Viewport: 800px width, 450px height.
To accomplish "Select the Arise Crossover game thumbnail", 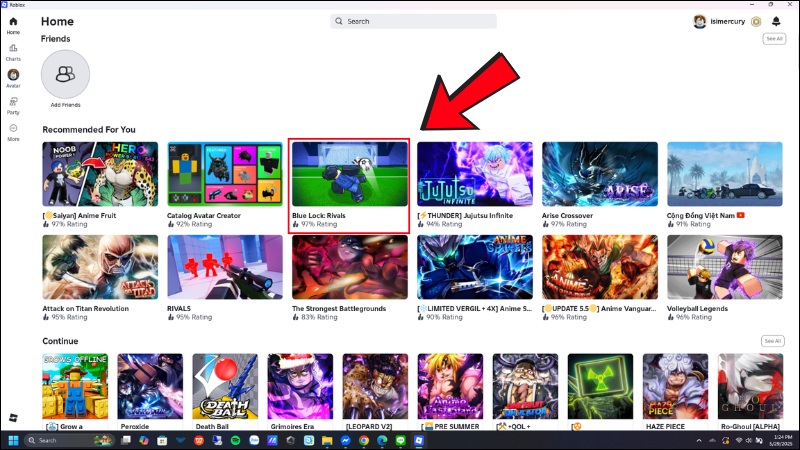I will click(600, 173).
